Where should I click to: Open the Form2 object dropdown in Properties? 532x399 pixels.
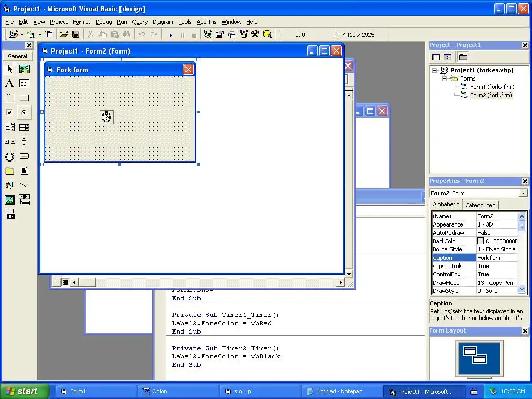point(524,193)
